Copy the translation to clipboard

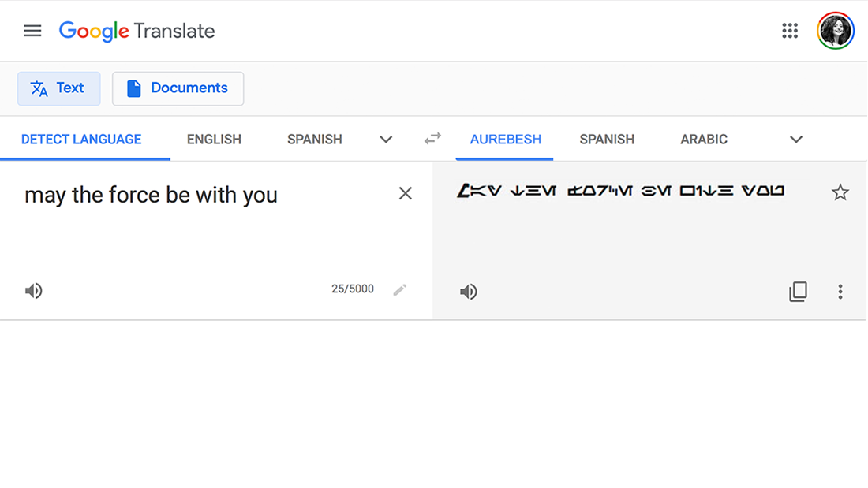coord(798,292)
